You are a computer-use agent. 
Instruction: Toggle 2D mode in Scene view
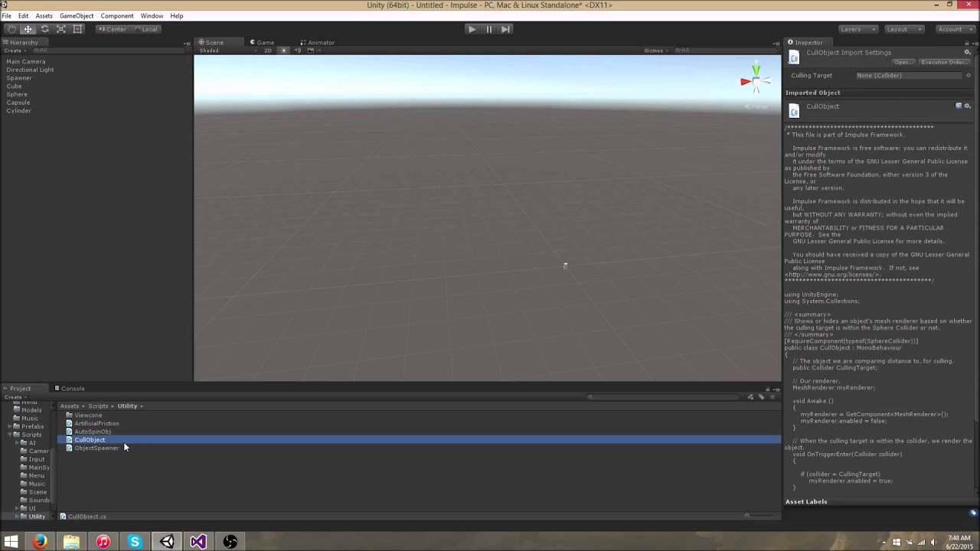tap(268, 51)
